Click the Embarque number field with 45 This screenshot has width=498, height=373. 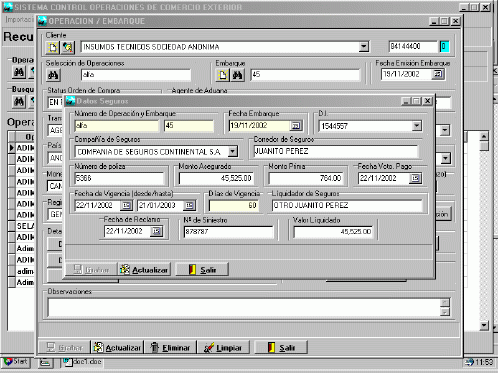tap(305, 75)
